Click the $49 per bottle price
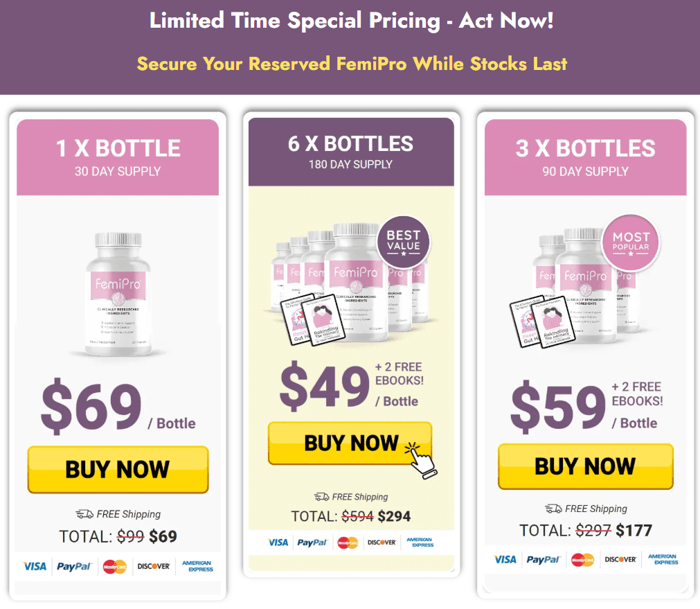Screen dimensions: 700x609 [325, 387]
